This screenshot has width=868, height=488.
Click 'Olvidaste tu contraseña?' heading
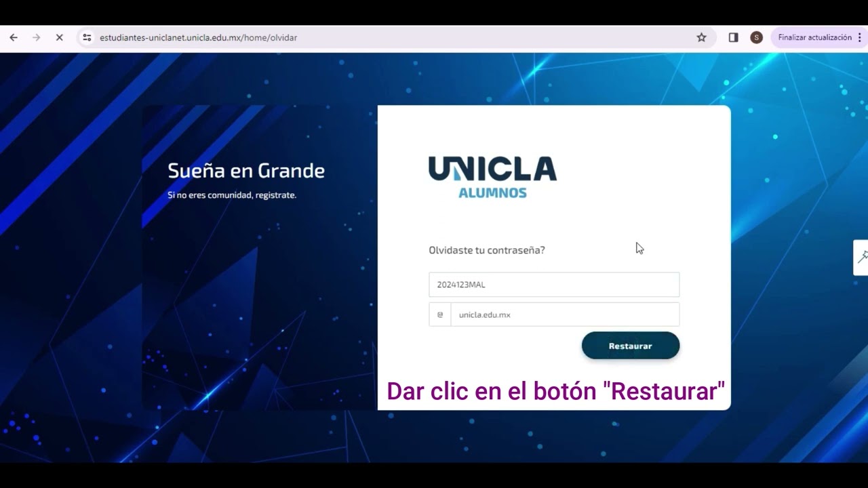pyautogui.click(x=487, y=250)
